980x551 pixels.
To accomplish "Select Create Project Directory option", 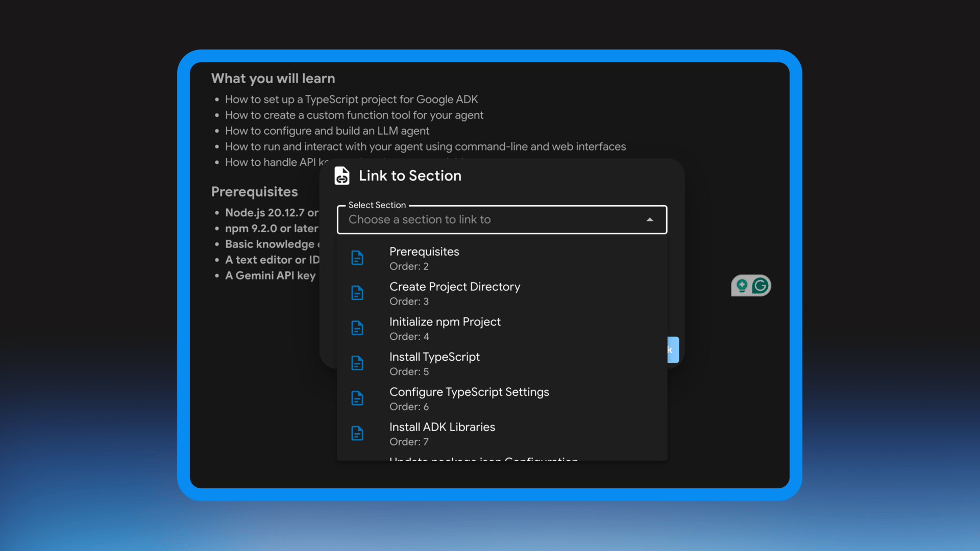I will 454,293.
